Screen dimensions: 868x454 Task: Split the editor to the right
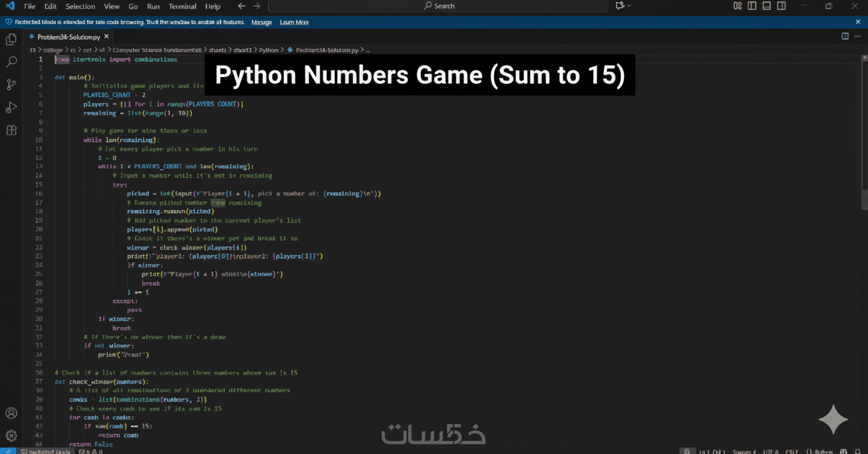[x=845, y=36]
